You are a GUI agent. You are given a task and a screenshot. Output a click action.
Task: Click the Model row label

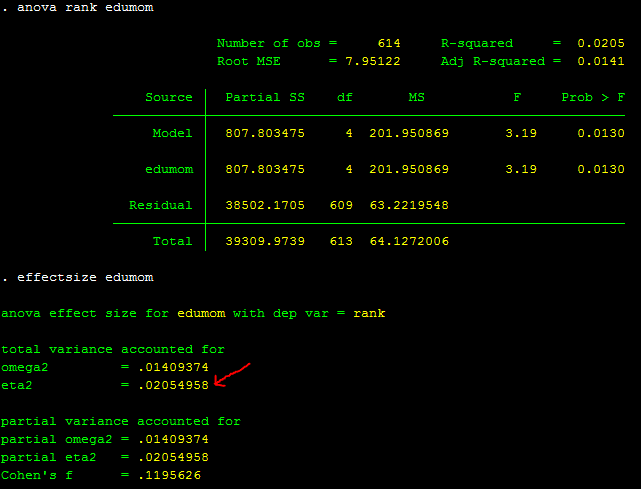pyautogui.click(x=172, y=133)
